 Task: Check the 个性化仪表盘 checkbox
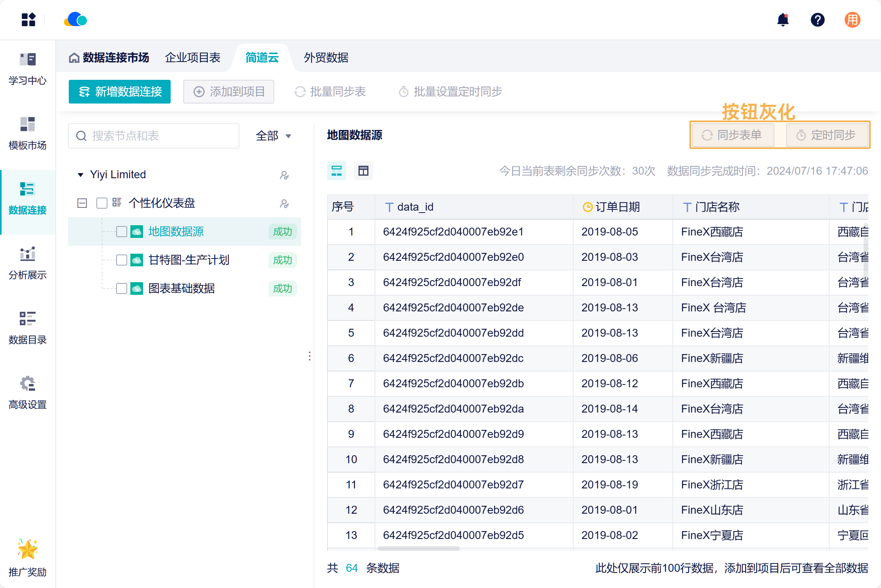(x=102, y=203)
